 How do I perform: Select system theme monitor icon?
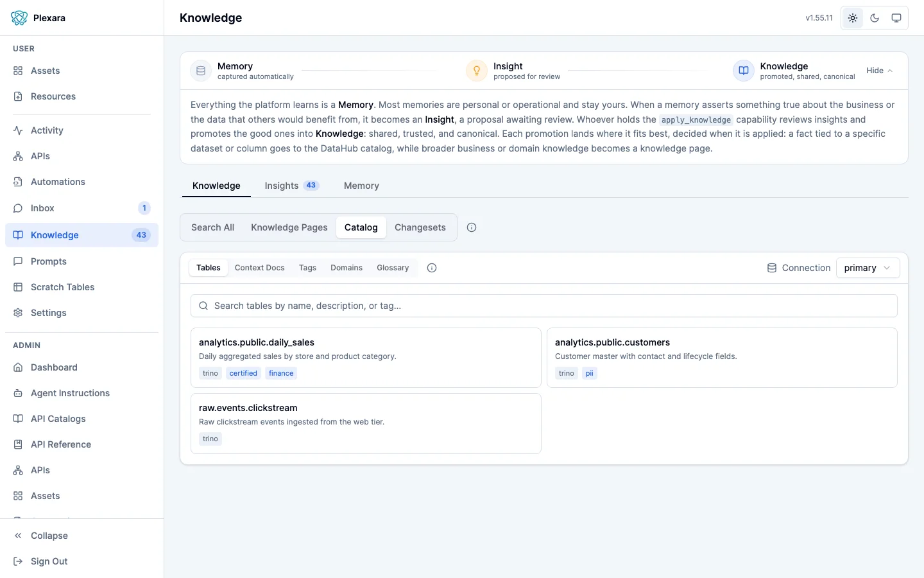[896, 18]
